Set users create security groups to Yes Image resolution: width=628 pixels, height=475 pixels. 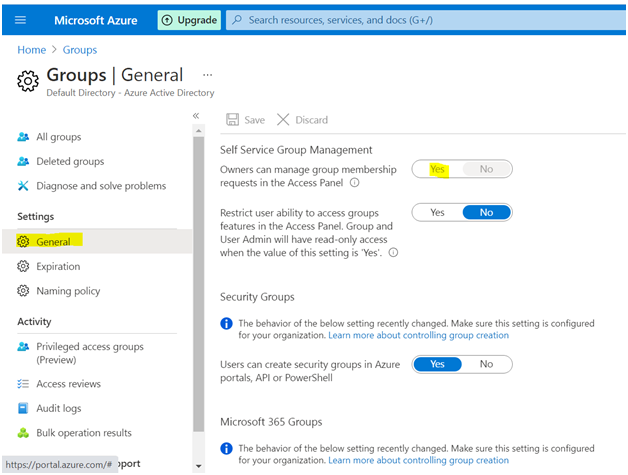437,364
